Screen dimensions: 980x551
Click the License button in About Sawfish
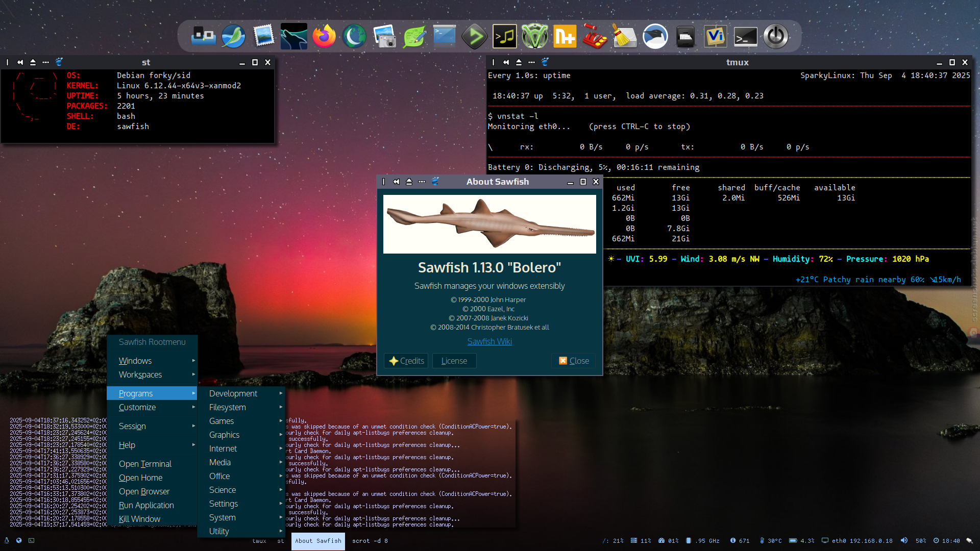point(454,361)
